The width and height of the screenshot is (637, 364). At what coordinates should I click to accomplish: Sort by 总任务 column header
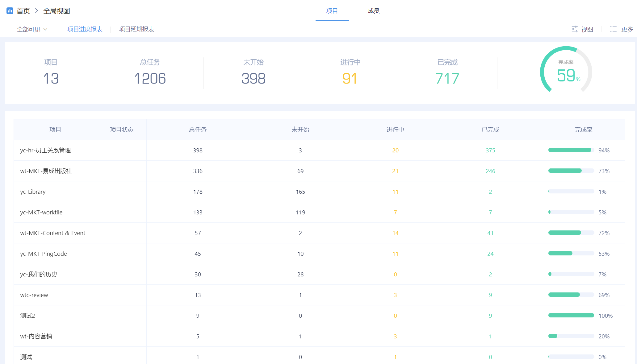198,130
